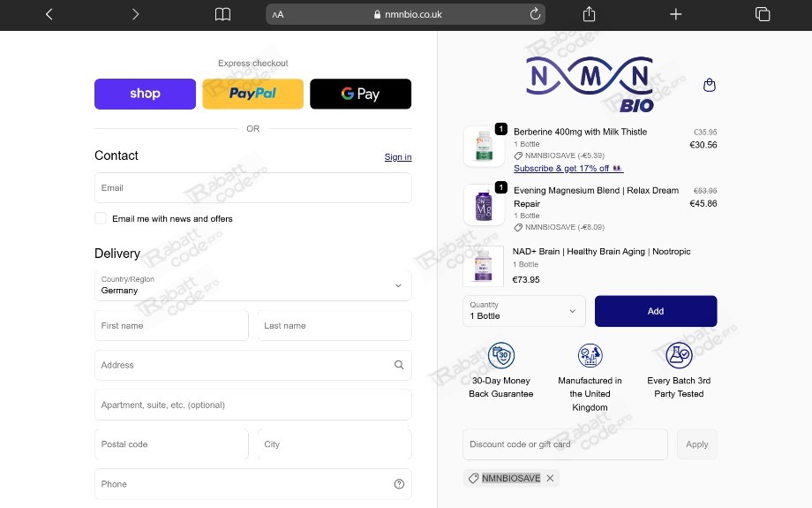Open the share sheet icon
The width and height of the screenshot is (812, 508).
coord(589,14)
